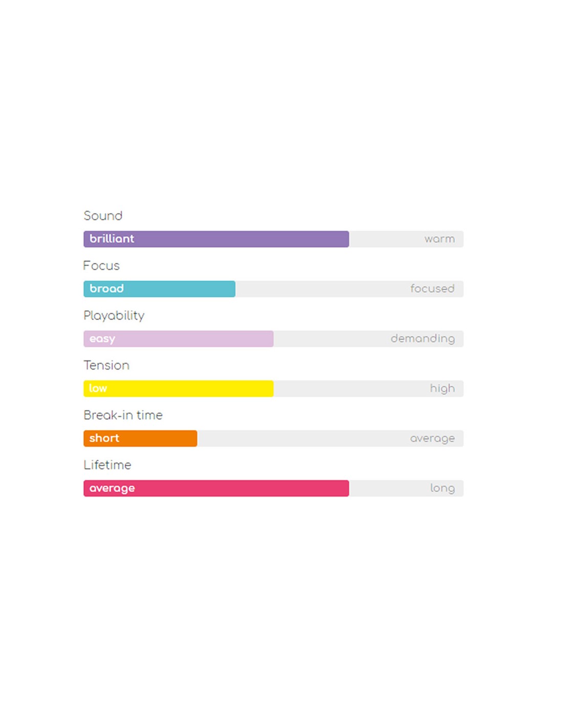Click the 'Focus' heading
The image size is (563, 728).
point(101,266)
